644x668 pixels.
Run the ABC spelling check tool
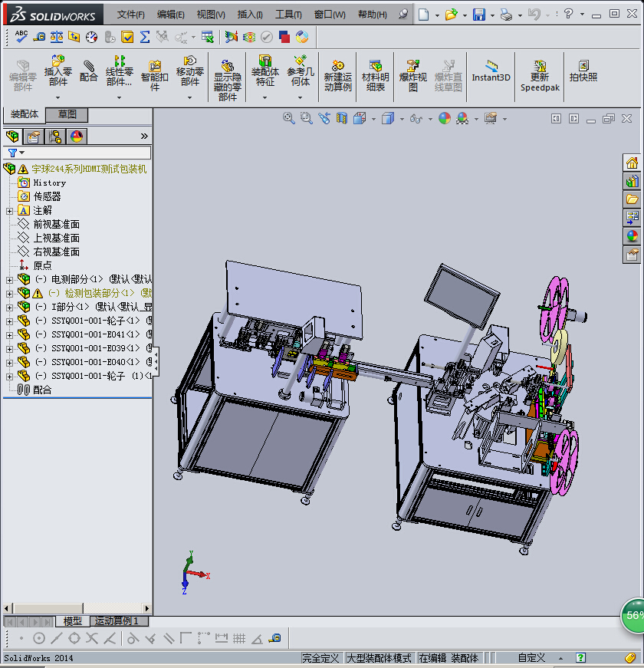21,37
